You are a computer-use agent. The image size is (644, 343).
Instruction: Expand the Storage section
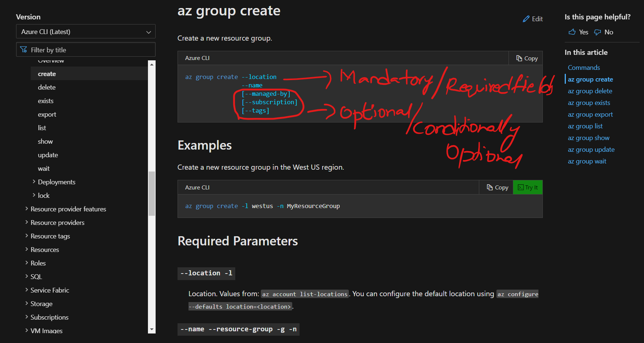point(27,303)
